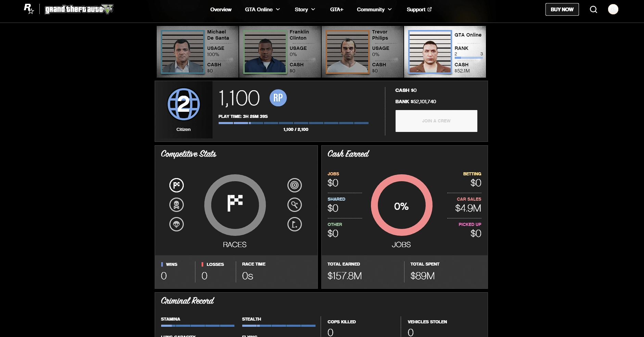Viewport: 644px width, 337px height.
Task: Click the "Cash Earned" heading
Action: pyautogui.click(x=348, y=154)
